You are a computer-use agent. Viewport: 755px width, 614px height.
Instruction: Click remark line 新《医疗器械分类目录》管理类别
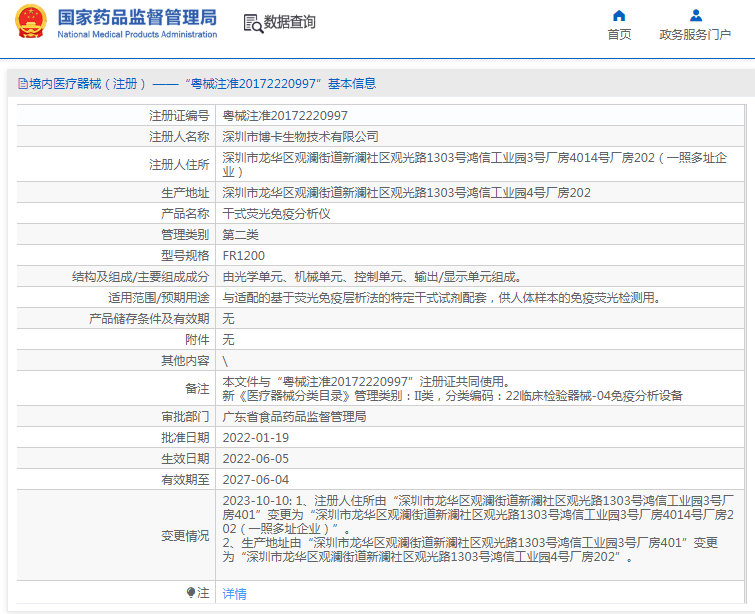tap(453, 396)
